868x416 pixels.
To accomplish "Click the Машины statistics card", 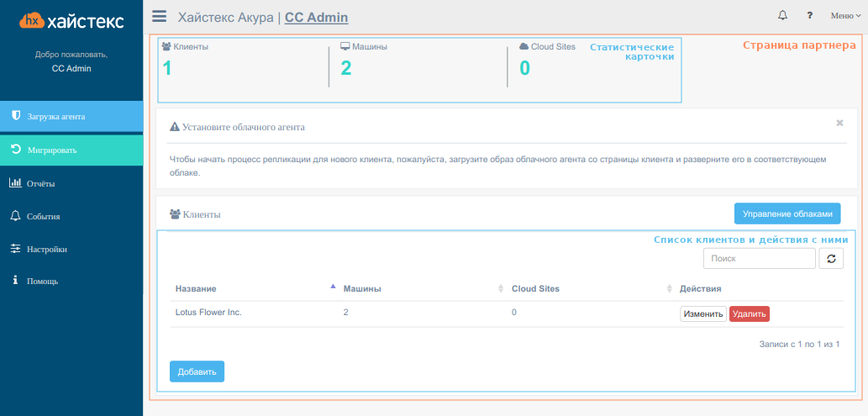I will click(418, 62).
